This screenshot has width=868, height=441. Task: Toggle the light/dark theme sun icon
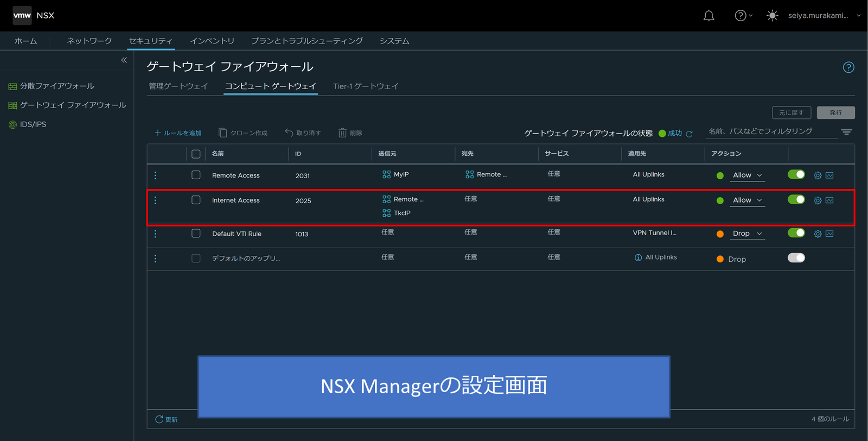coord(772,16)
